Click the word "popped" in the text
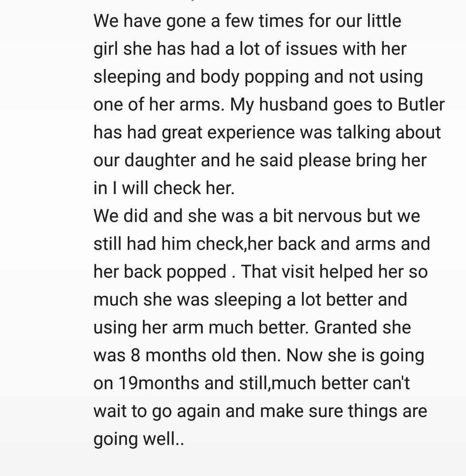 coord(196,271)
